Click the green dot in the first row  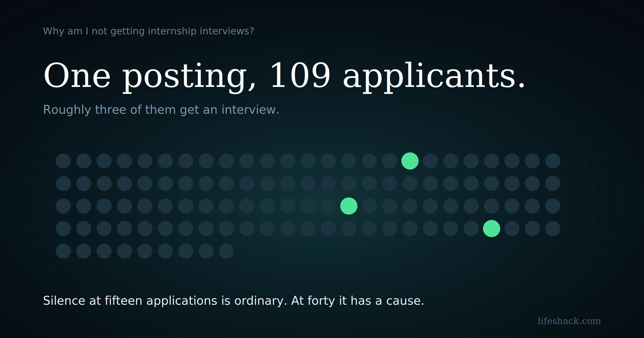pos(410,161)
